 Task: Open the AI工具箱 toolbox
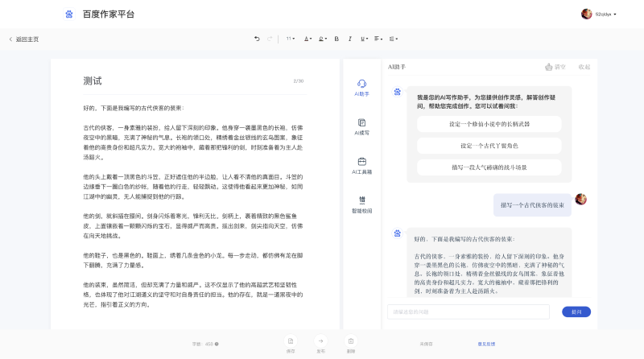click(x=361, y=166)
